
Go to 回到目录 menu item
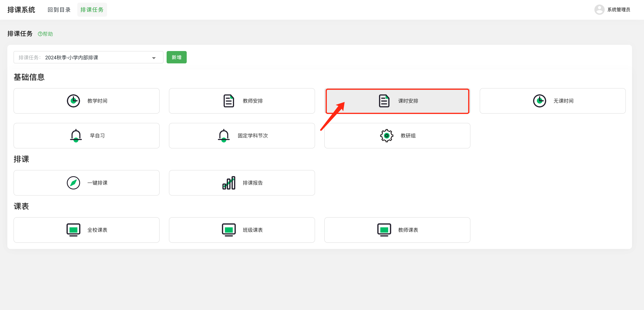coord(59,10)
